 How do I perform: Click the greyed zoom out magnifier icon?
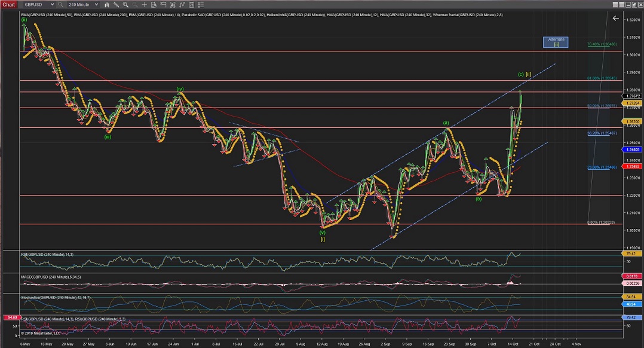click(135, 5)
